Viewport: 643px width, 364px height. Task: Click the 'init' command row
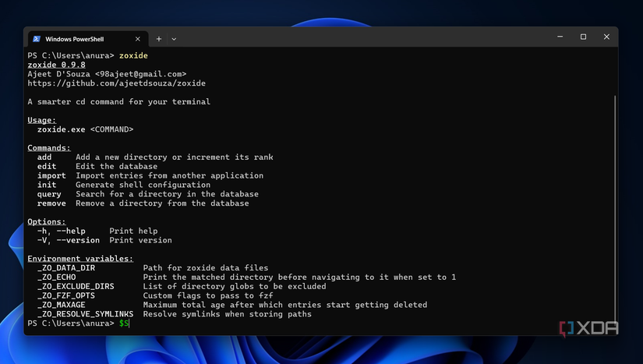pos(124,185)
